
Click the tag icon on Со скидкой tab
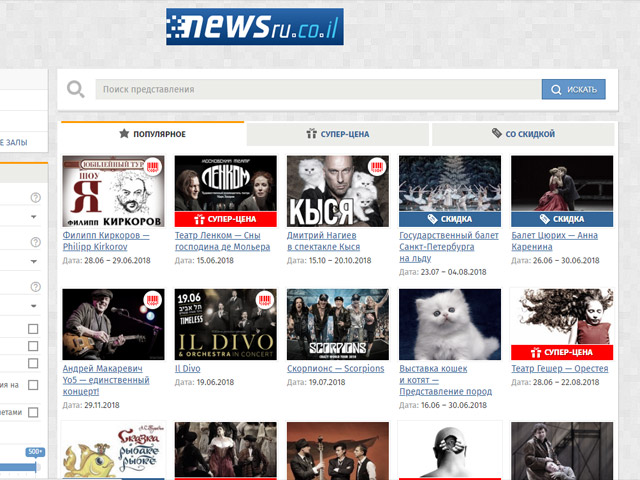pos(496,134)
